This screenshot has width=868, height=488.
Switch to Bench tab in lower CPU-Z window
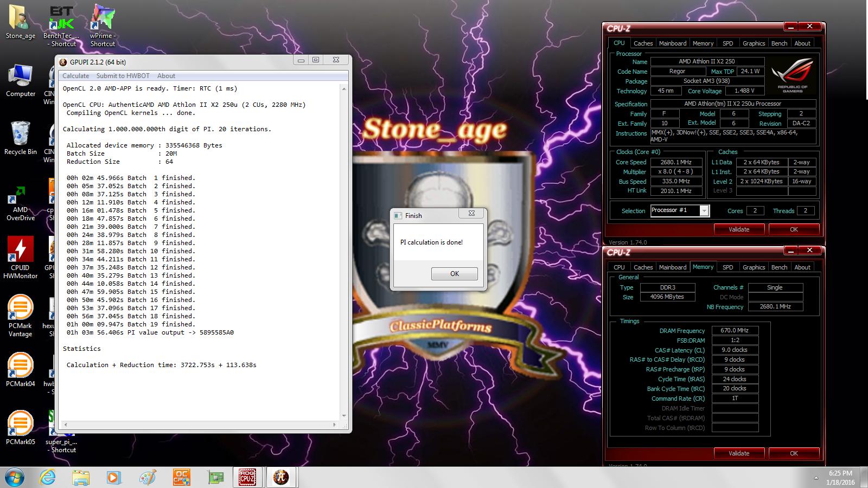pos(779,267)
